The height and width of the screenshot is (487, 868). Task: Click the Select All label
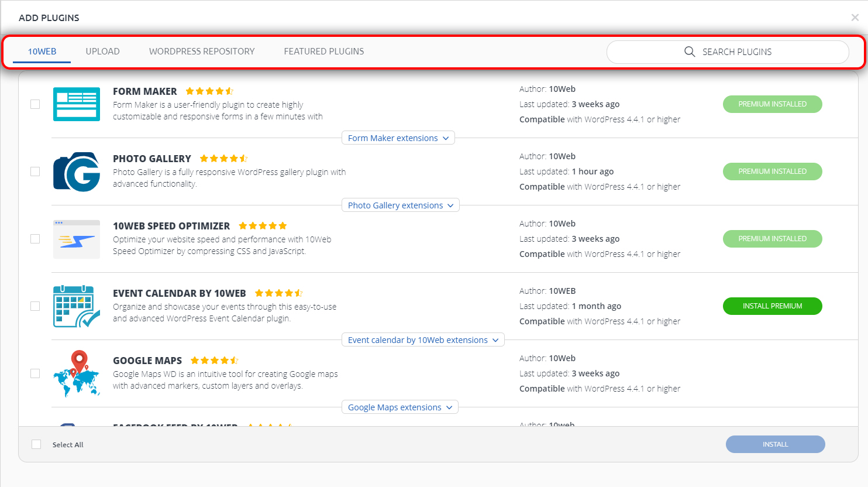pyautogui.click(x=68, y=445)
